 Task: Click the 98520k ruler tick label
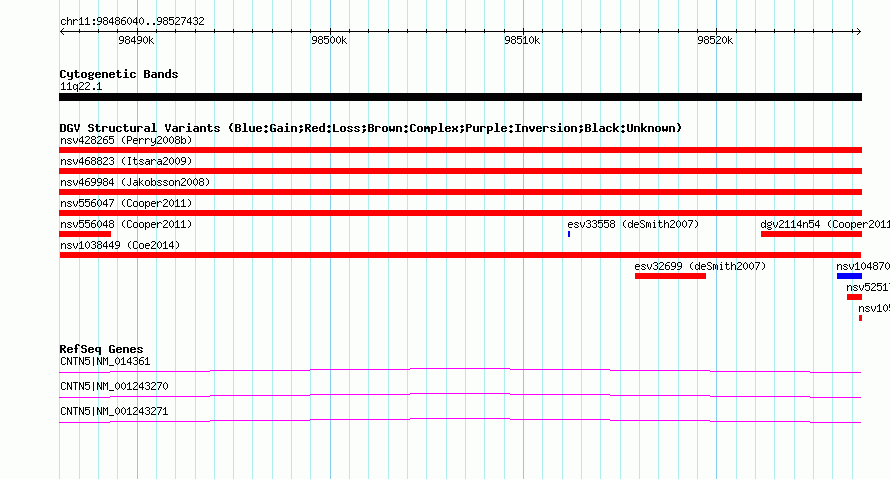(x=715, y=40)
